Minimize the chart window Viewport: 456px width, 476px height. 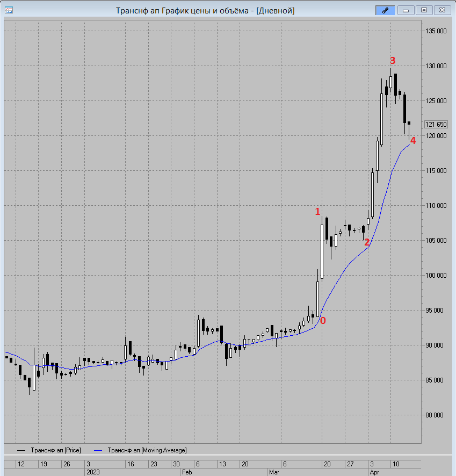406,10
